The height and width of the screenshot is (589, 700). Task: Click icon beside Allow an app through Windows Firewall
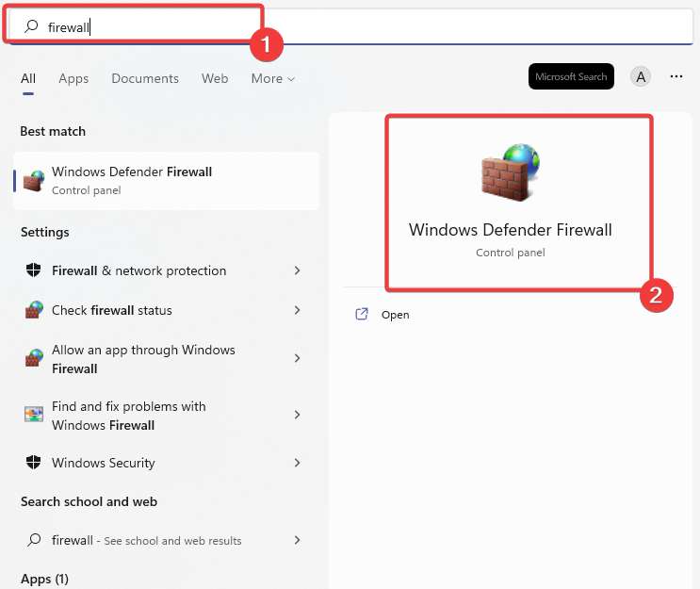tap(34, 358)
